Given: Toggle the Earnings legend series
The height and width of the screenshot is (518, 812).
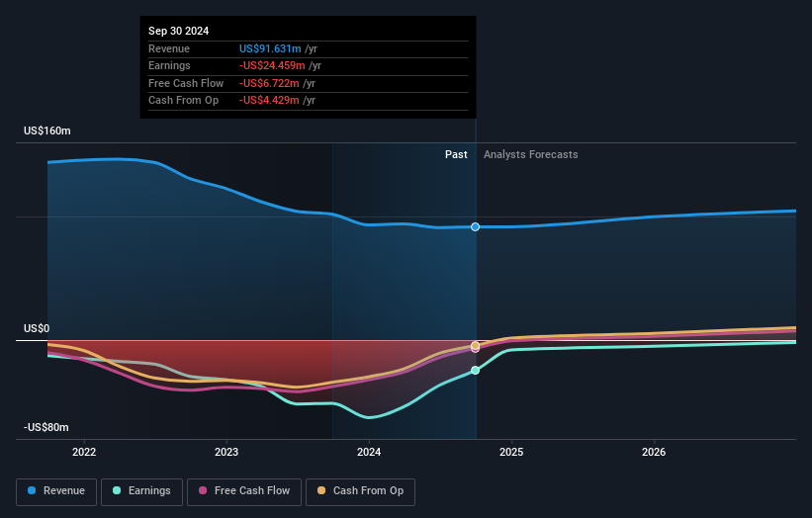Looking at the screenshot, I should [x=141, y=491].
